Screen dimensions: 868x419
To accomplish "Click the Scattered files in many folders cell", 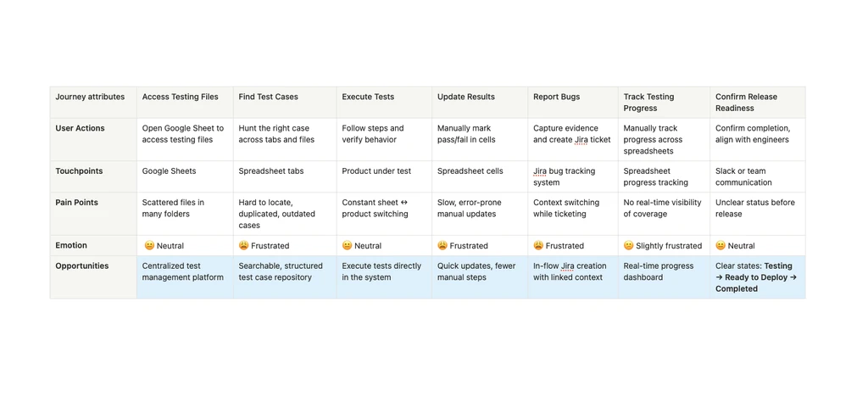I will coord(185,214).
